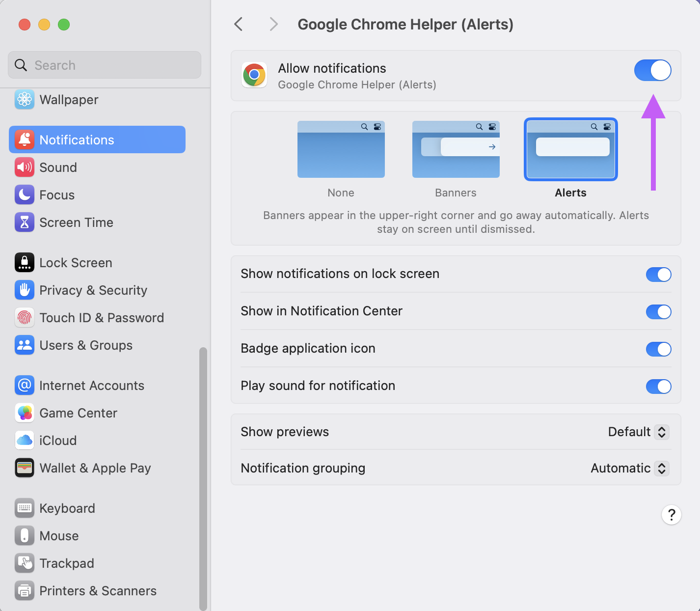Open Privacy & Security settings
Viewport: 700px width, 611px height.
(97, 290)
